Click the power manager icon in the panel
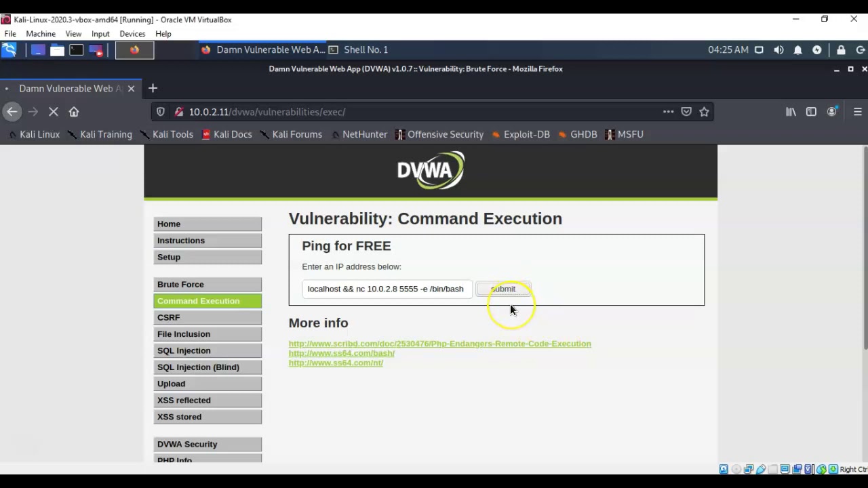 coord(817,49)
